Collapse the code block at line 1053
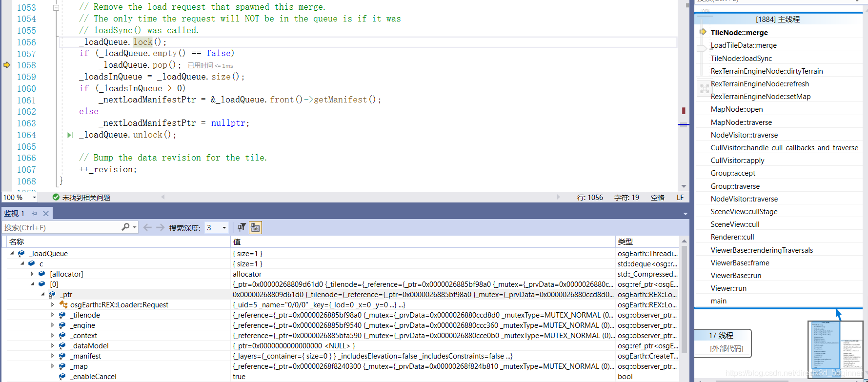This screenshot has width=868, height=382. point(56,8)
